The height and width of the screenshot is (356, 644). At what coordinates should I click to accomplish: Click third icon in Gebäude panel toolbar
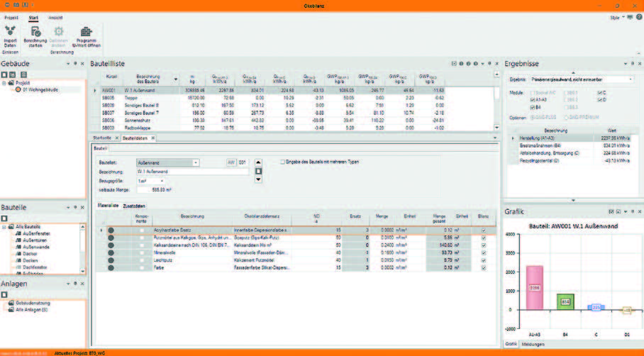(23, 74)
